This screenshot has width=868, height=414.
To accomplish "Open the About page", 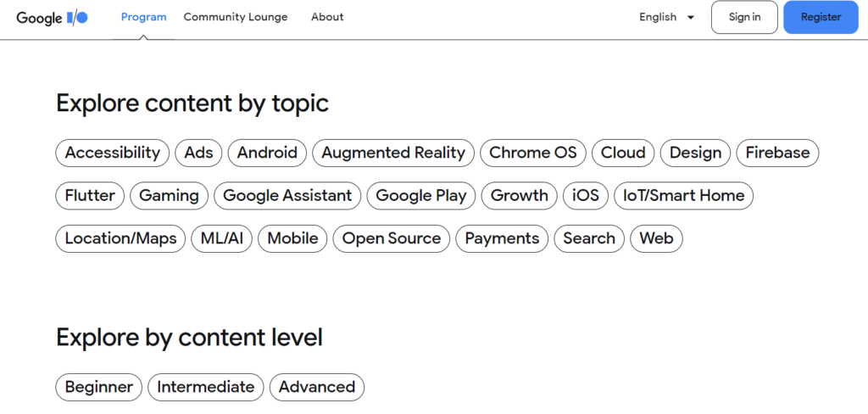I will (327, 17).
